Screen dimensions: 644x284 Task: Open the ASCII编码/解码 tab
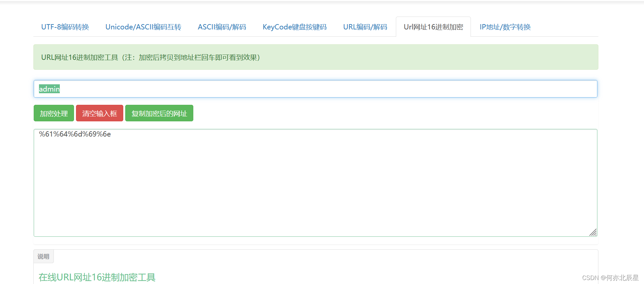pyautogui.click(x=222, y=27)
